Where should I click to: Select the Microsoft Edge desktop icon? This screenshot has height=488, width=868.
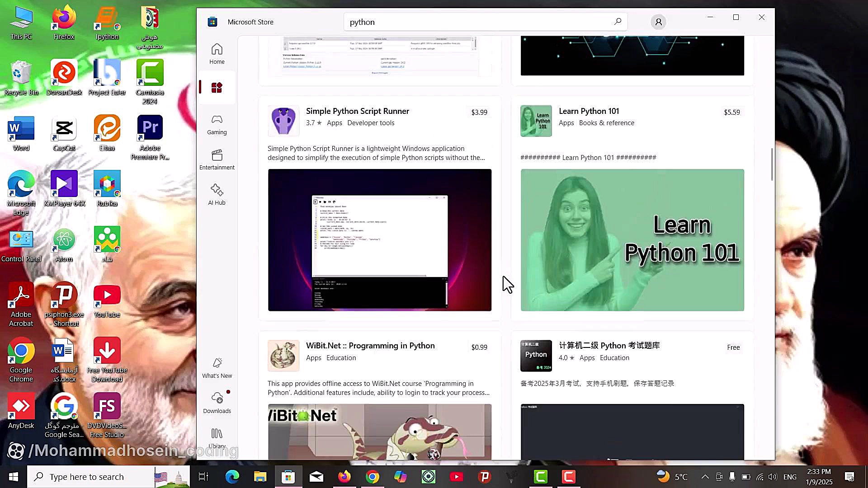coord(21,194)
